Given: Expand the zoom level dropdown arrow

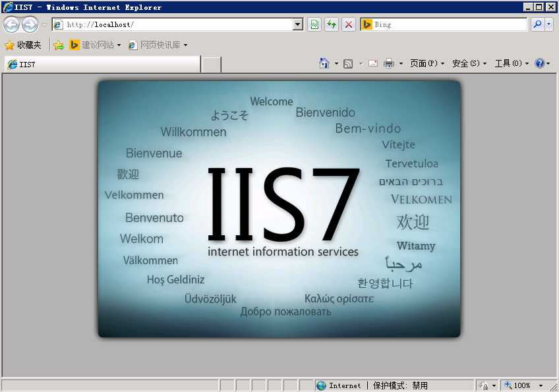Looking at the screenshot, I should 541,386.
